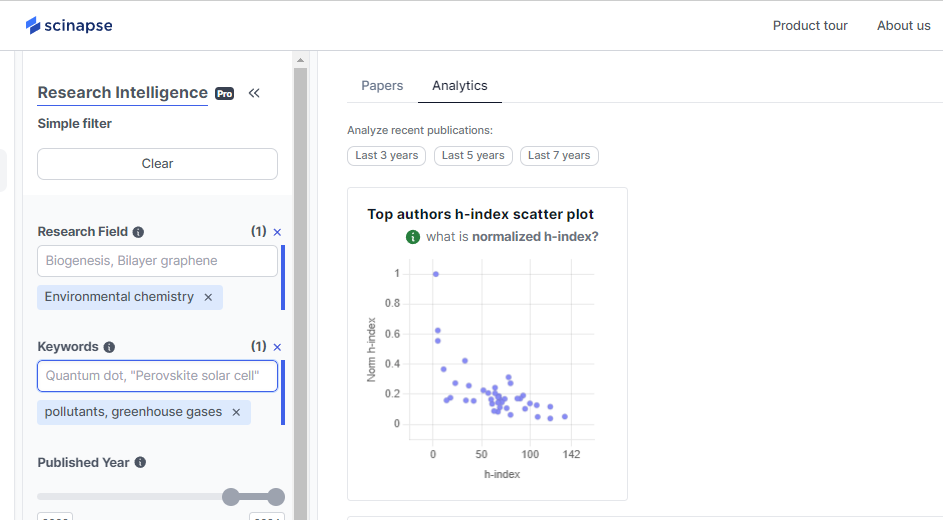Open About us page
Image resolution: width=943 pixels, height=520 pixels.
point(903,25)
